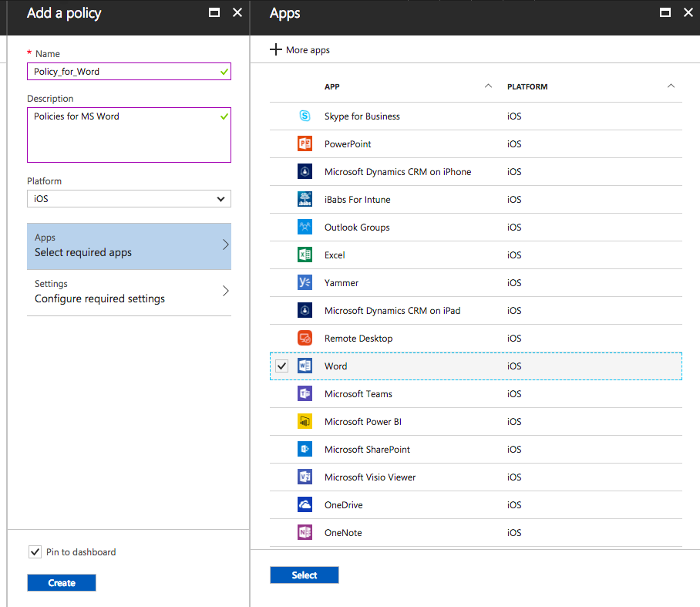Open the Platform dropdown showing iOS
The width and height of the screenshot is (700, 607).
[x=129, y=199]
